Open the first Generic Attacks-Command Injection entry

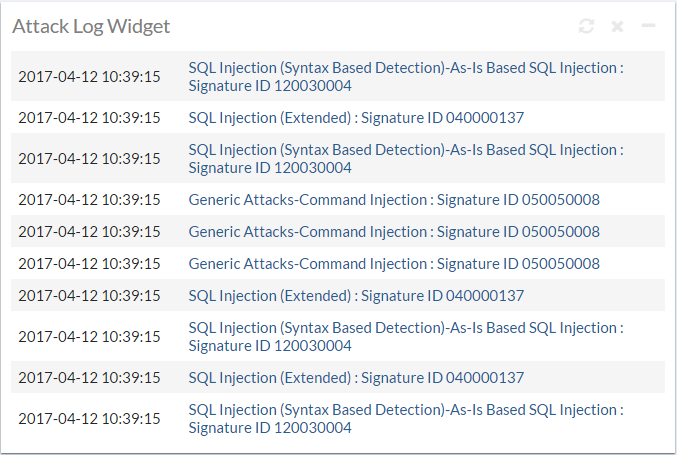394,200
